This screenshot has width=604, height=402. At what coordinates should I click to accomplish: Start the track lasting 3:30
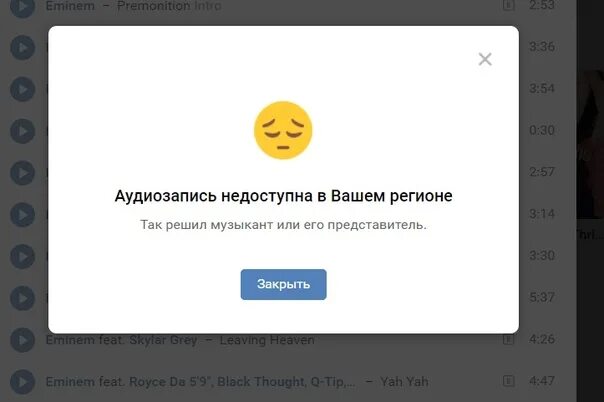[22, 256]
